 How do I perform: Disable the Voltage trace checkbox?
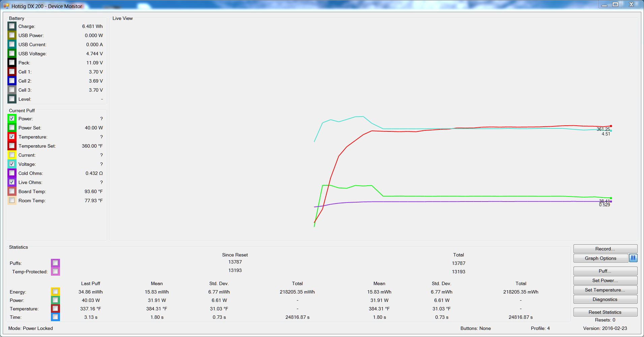(12, 164)
